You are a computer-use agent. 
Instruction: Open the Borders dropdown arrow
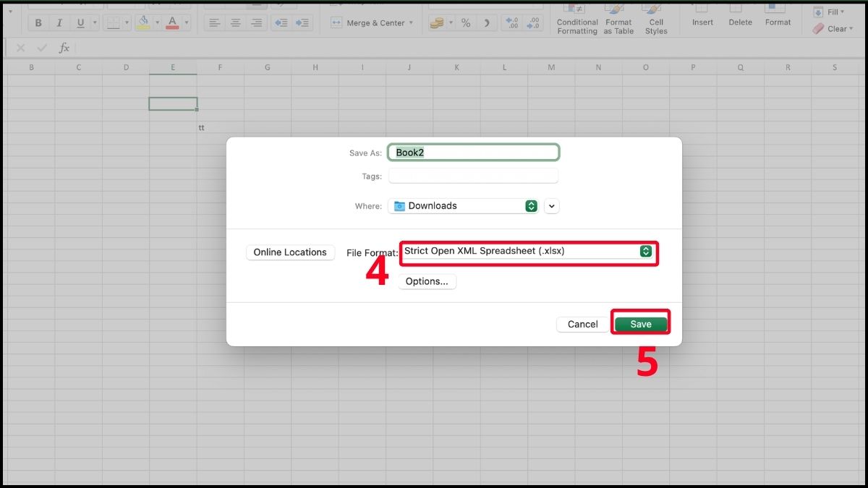click(x=127, y=23)
